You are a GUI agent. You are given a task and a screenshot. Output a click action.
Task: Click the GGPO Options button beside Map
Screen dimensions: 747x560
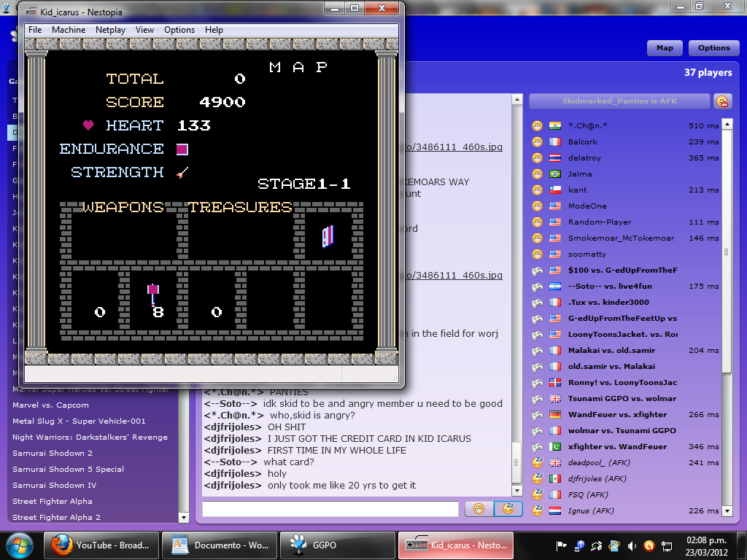(x=713, y=48)
